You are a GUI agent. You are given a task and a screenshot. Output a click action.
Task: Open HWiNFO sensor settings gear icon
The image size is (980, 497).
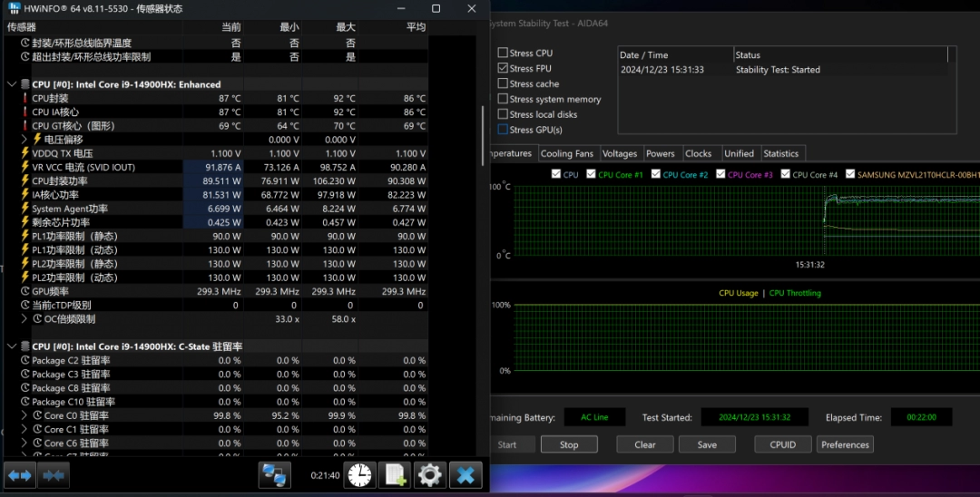[x=430, y=476]
